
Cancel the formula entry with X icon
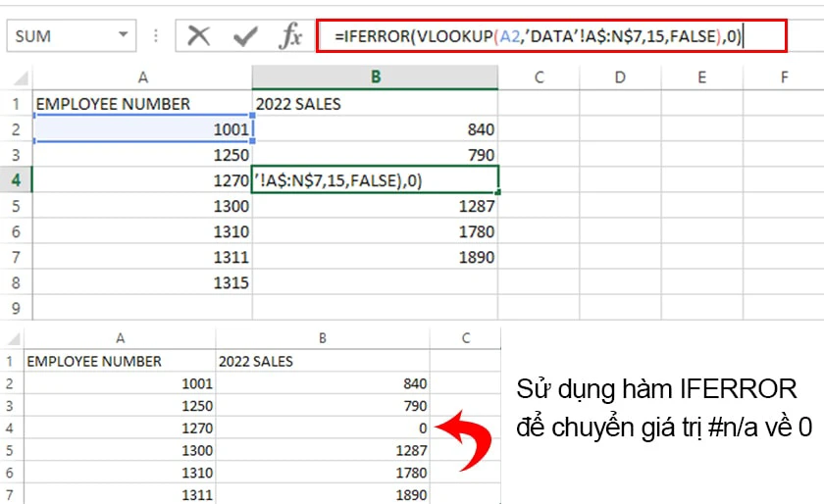tap(198, 36)
